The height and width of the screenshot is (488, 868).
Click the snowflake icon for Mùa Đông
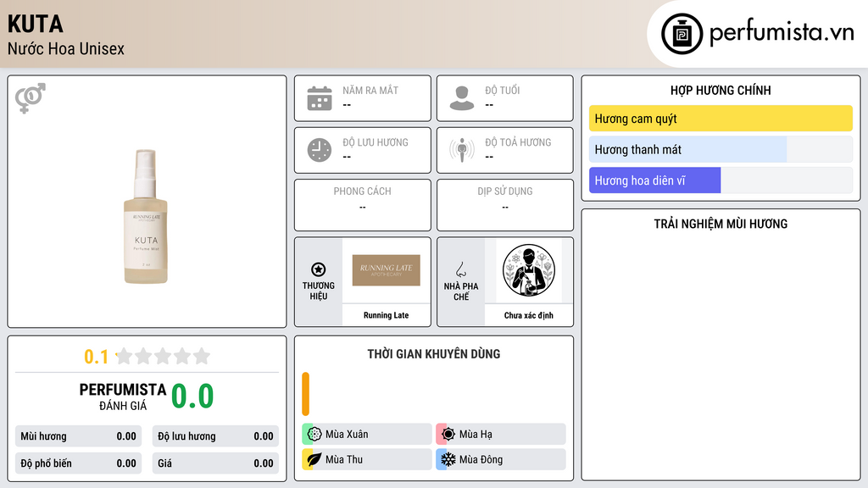448,459
